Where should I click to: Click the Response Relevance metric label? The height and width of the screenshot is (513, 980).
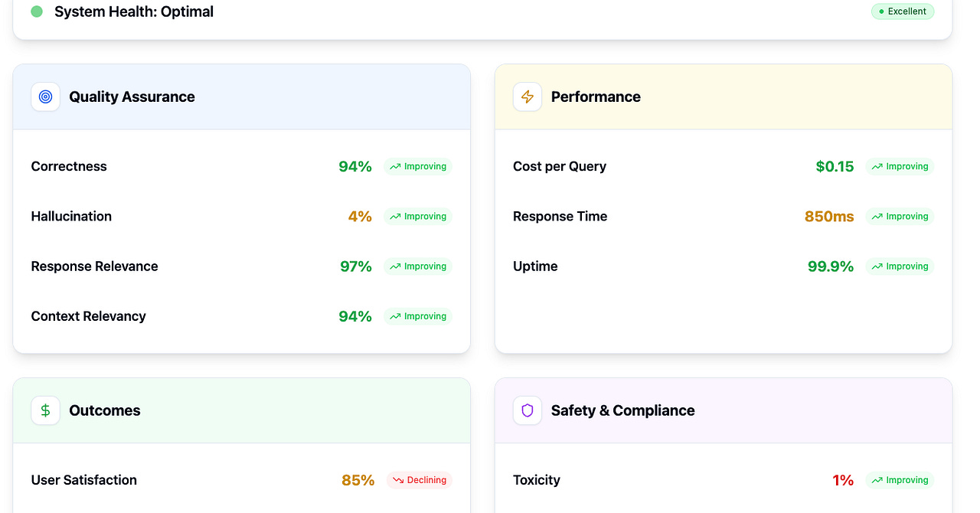(x=95, y=266)
